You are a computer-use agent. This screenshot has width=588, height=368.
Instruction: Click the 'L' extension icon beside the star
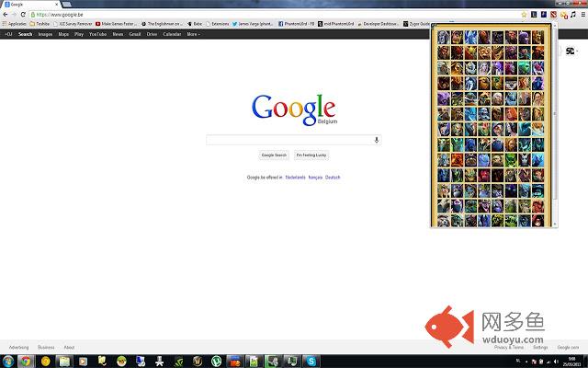point(534,15)
